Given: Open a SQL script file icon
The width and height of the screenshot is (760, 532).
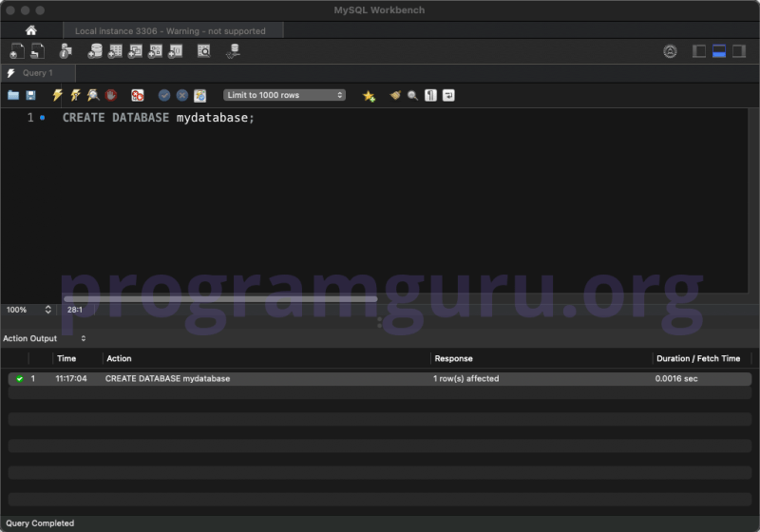Looking at the screenshot, I should click(37, 51).
